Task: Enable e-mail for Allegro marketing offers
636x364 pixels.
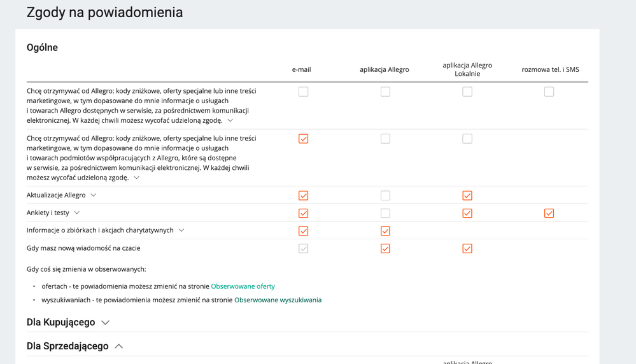Action: tap(304, 92)
